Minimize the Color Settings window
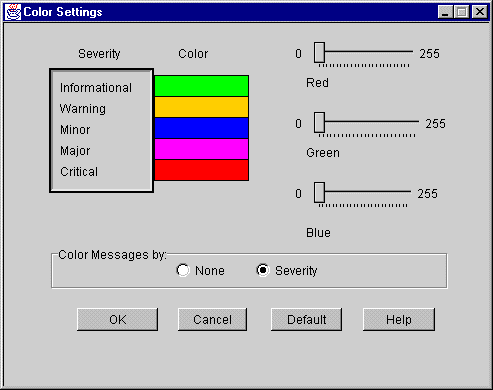Image resolution: width=493 pixels, height=390 pixels. [445, 12]
